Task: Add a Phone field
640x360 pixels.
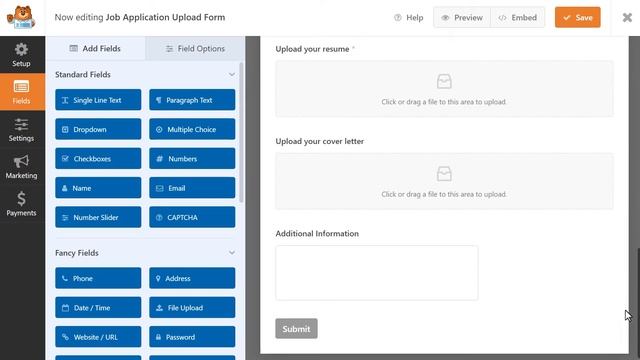Action: point(98,278)
